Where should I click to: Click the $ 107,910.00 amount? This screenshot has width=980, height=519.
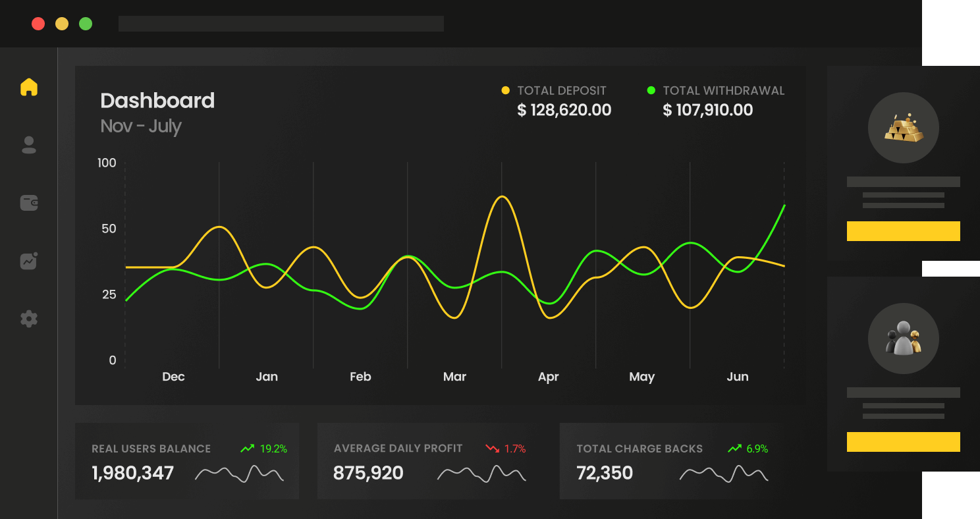[708, 110]
